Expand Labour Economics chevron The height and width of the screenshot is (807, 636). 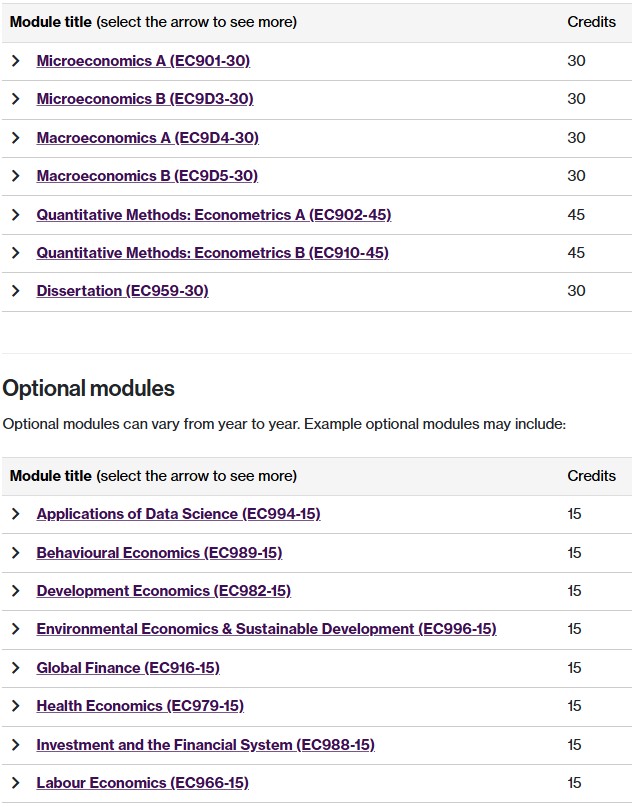tap(16, 783)
